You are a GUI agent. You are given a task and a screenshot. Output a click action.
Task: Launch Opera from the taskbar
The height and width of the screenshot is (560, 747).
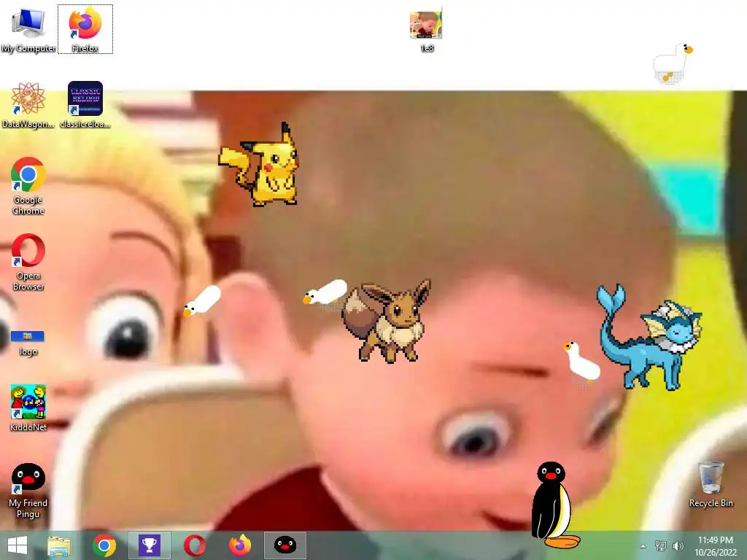[x=194, y=545]
